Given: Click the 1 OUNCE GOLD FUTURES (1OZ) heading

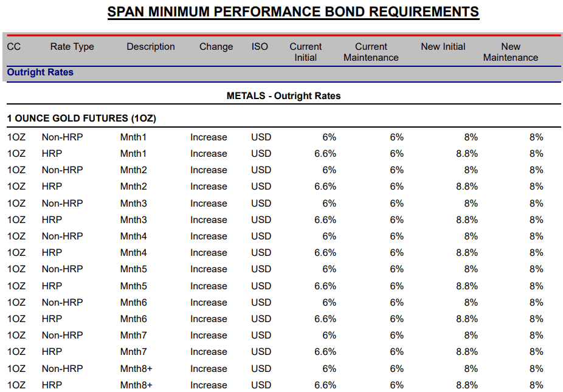Looking at the screenshot, I should pyautogui.click(x=82, y=119).
